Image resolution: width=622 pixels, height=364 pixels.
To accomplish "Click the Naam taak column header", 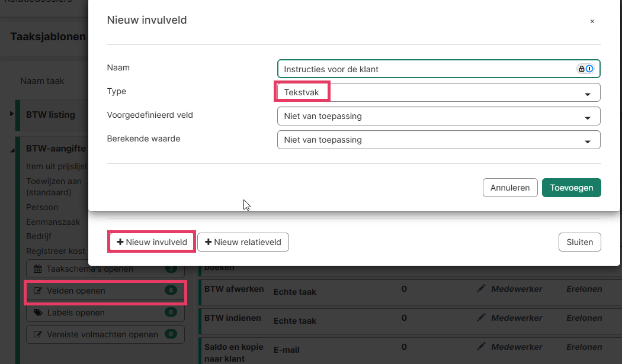I will coord(42,81).
